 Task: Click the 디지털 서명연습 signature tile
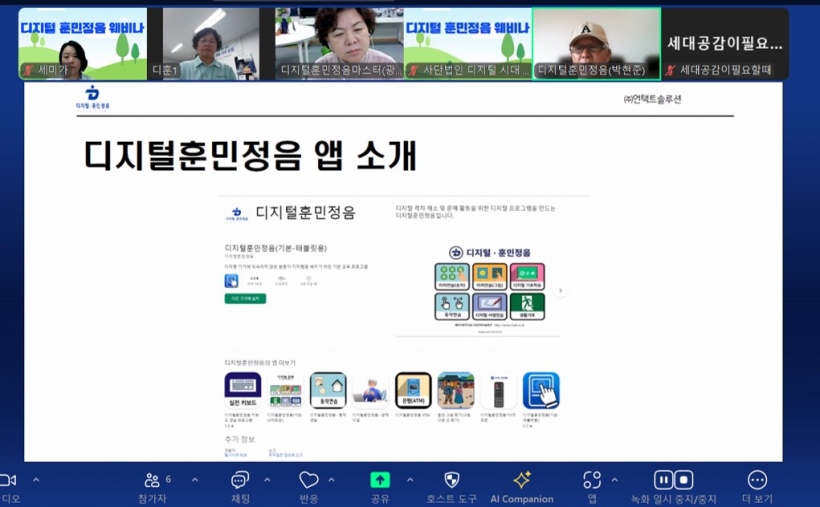coord(490,306)
